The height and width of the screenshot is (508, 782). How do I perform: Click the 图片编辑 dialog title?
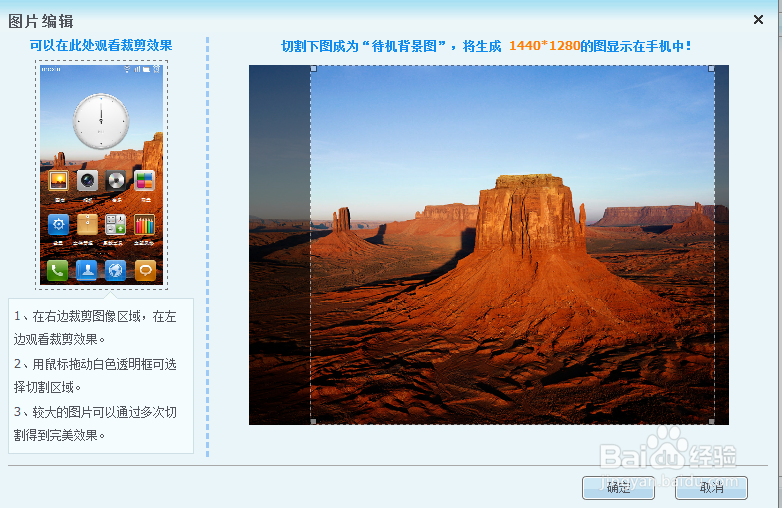(x=41, y=21)
